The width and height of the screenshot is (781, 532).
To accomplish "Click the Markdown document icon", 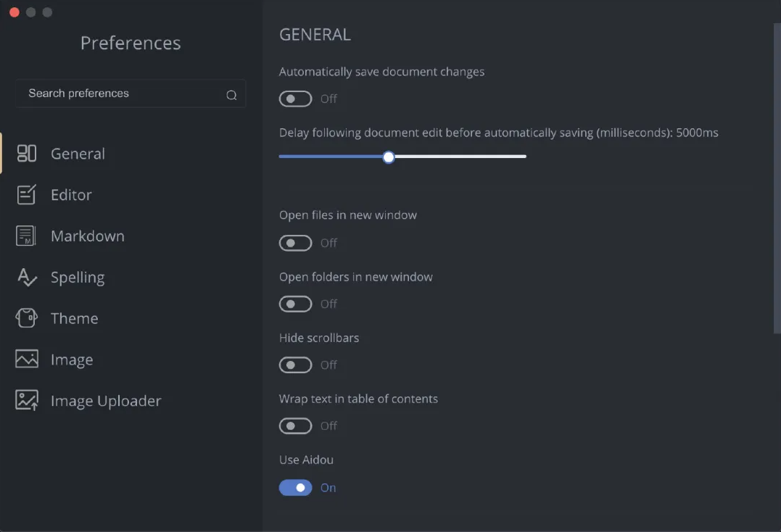I will pos(26,236).
